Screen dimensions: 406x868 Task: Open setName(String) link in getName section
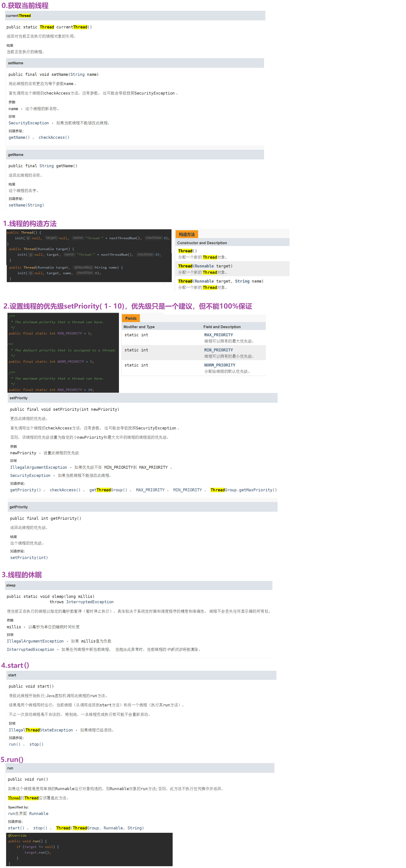click(26, 205)
